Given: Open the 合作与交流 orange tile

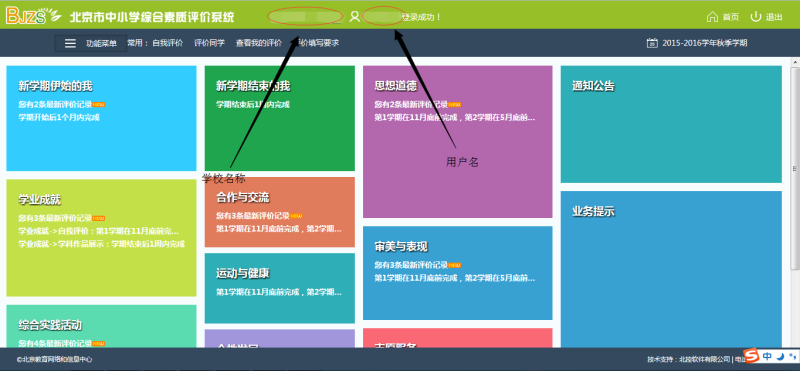Looking at the screenshot, I should [x=280, y=212].
